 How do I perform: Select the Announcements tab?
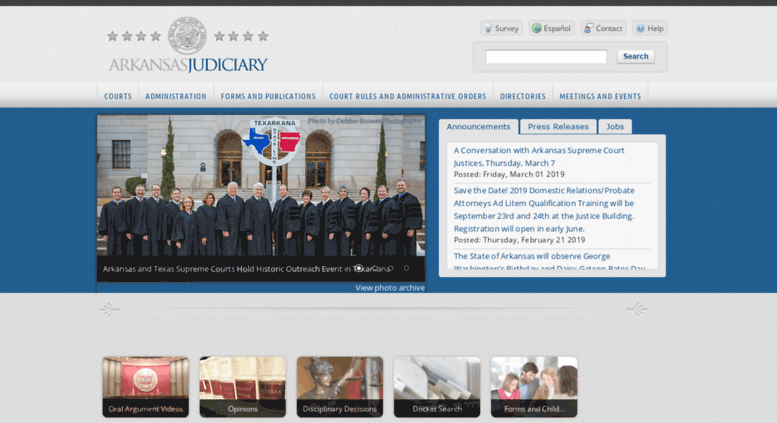click(x=478, y=127)
